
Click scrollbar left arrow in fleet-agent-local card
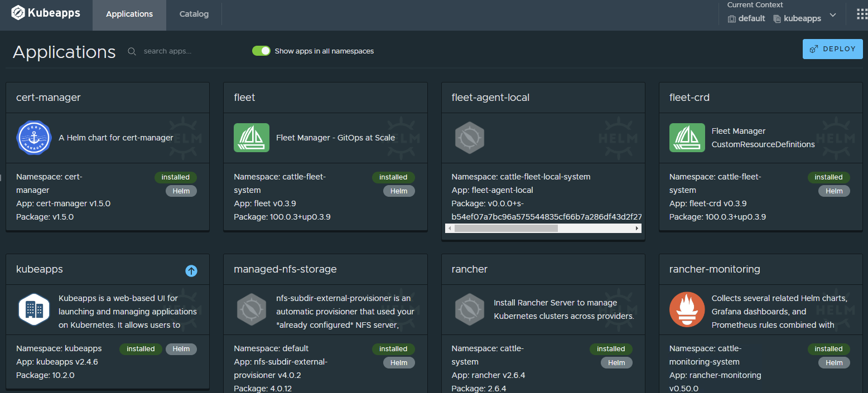(x=449, y=228)
